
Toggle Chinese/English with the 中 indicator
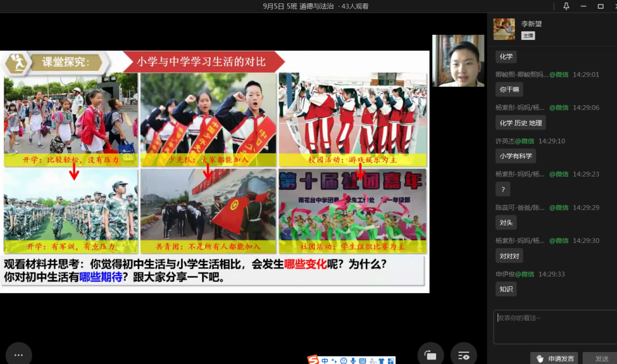[324, 360]
